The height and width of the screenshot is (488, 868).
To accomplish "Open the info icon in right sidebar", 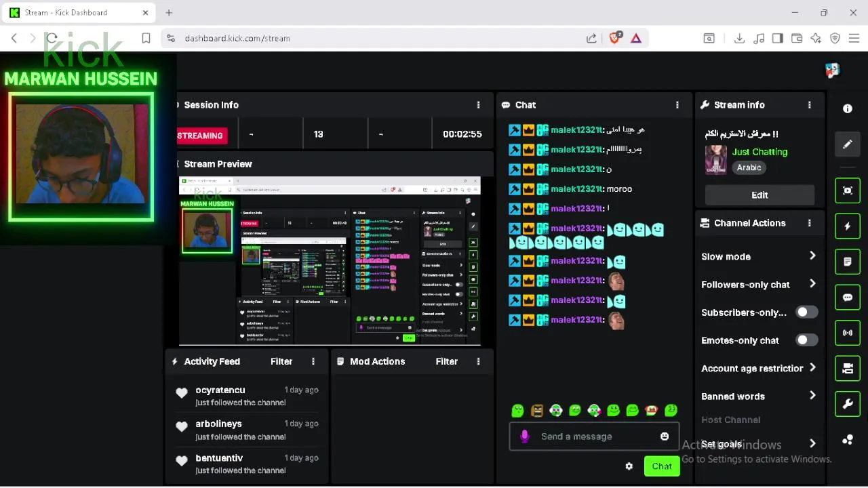I will (x=848, y=108).
